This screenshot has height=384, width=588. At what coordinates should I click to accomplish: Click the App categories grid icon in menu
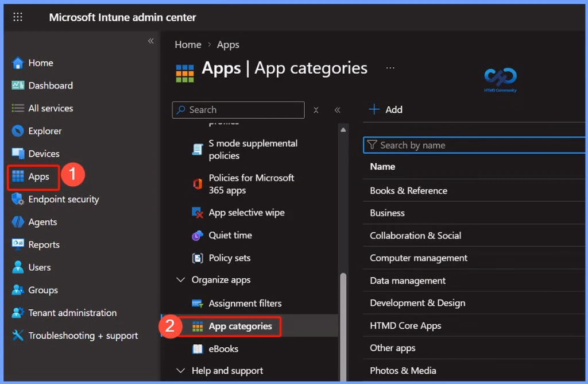pos(198,326)
